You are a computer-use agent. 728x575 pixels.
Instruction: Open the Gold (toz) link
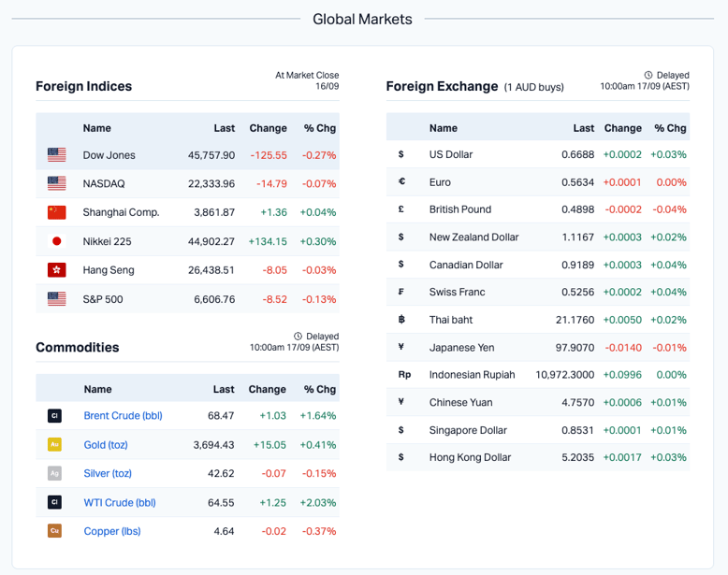point(106,445)
